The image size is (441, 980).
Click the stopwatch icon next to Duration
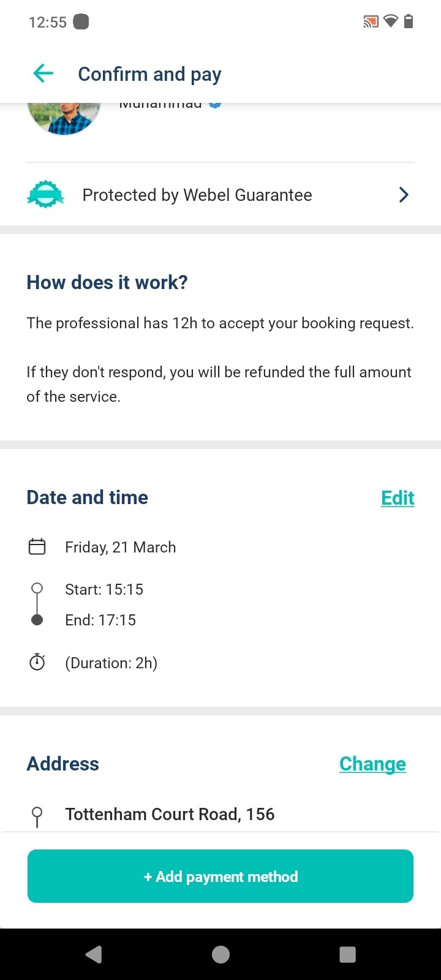click(x=37, y=662)
